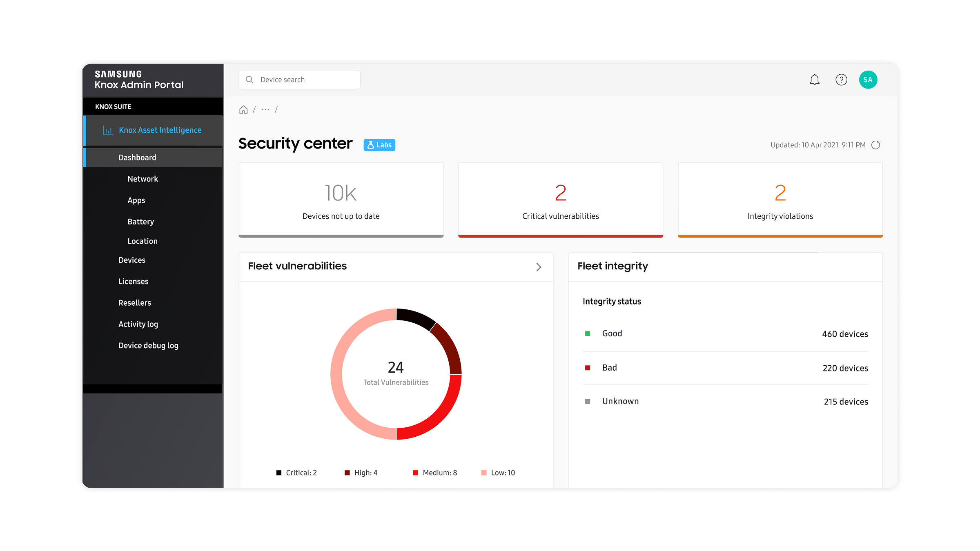Click the Devices not up to date card
The width and height of the screenshot is (980, 551).
[x=341, y=200]
